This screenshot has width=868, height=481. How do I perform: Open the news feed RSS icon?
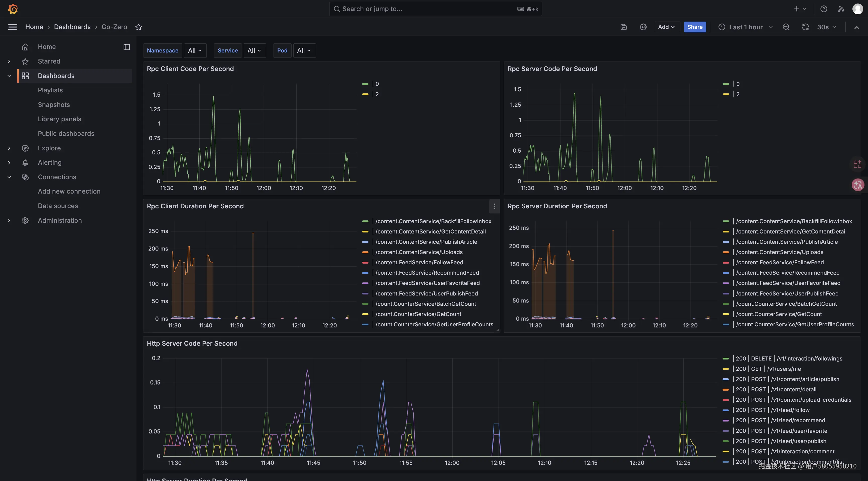click(841, 9)
